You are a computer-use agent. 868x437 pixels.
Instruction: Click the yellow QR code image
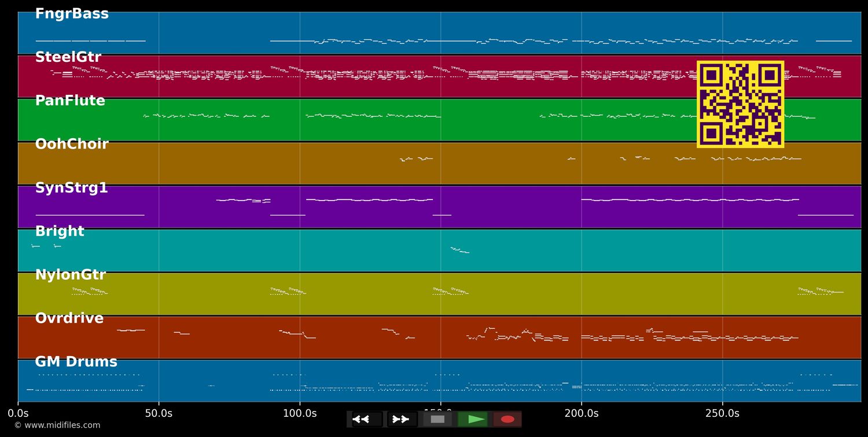pos(740,104)
